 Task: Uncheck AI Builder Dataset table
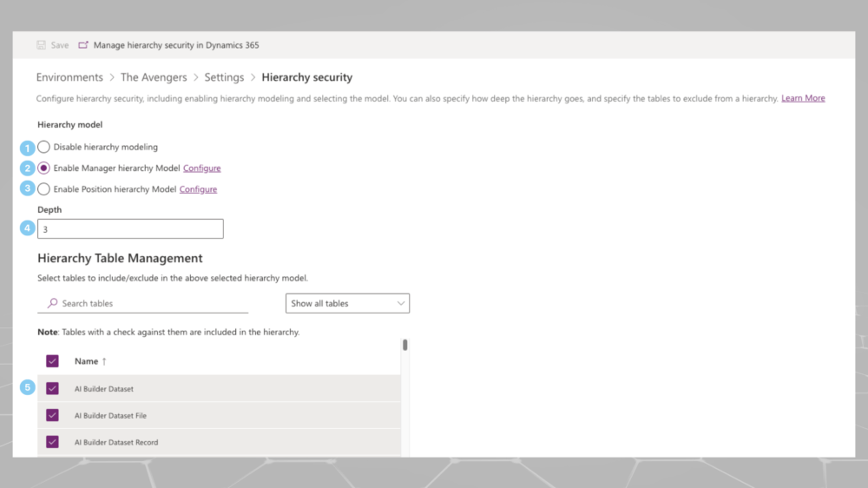pos(53,388)
